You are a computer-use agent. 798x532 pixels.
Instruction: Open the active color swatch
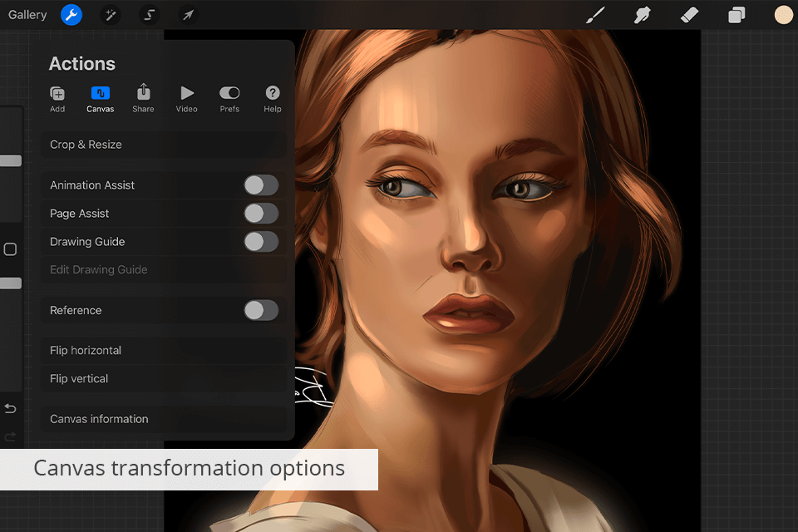pyautogui.click(x=784, y=15)
